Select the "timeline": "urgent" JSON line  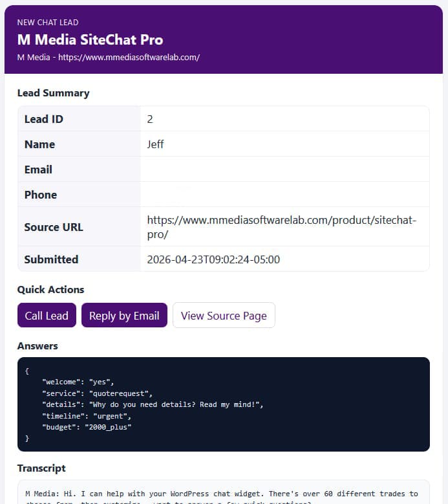tap(87, 416)
